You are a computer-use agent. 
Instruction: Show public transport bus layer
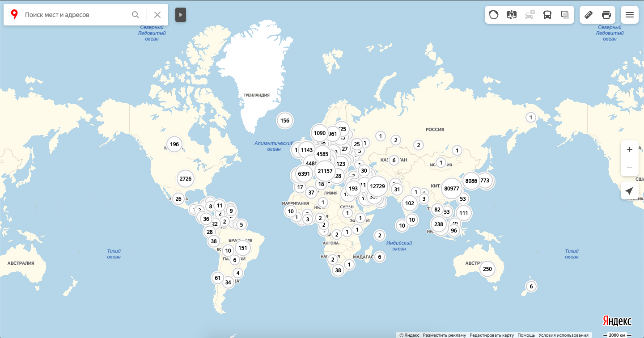[x=547, y=15]
